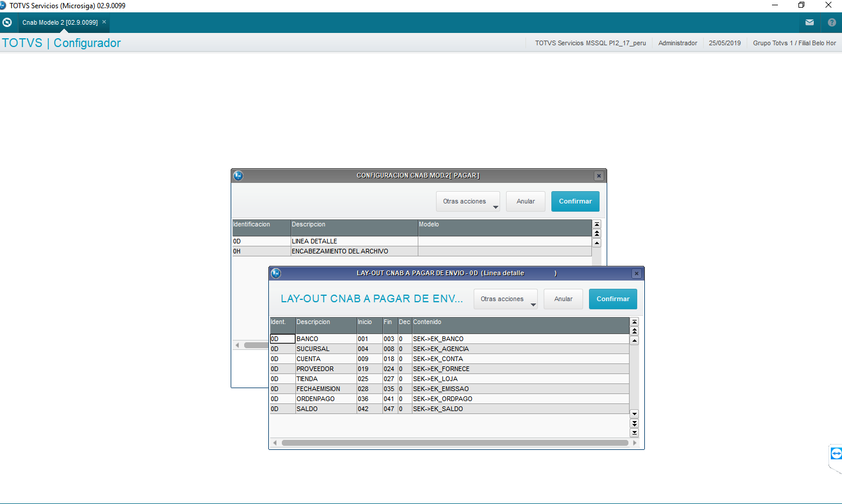Click left arrow of Configuracion horizontal scrollbar
The width and height of the screenshot is (842, 504).
tap(237, 345)
